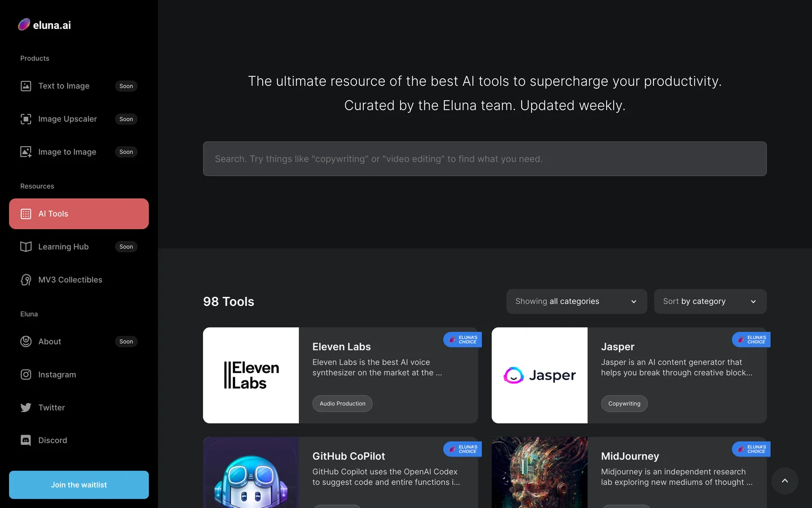The height and width of the screenshot is (508, 812).
Task: Click the eluna.ai brand name text
Action: pyautogui.click(x=52, y=25)
